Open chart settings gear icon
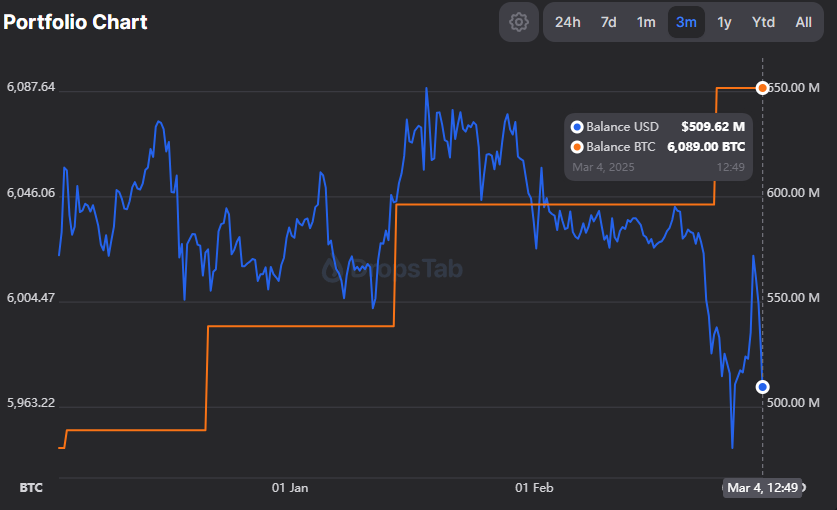Viewport: 837px width, 510px height. click(x=518, y=22)
